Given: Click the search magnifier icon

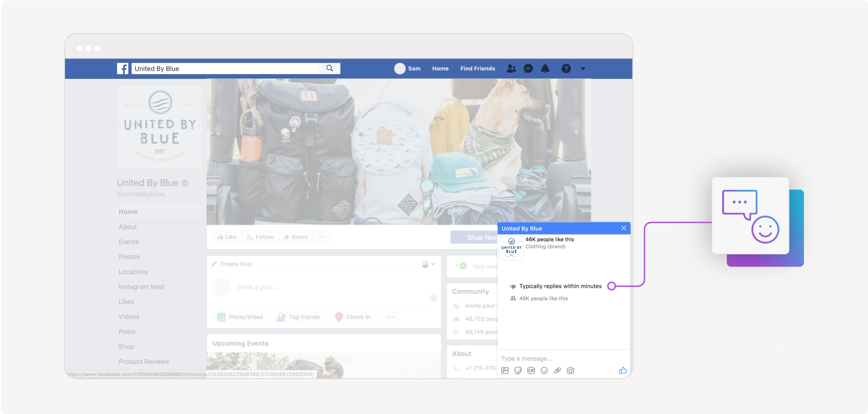Looking at the screenshot, I should coord(330,68).
